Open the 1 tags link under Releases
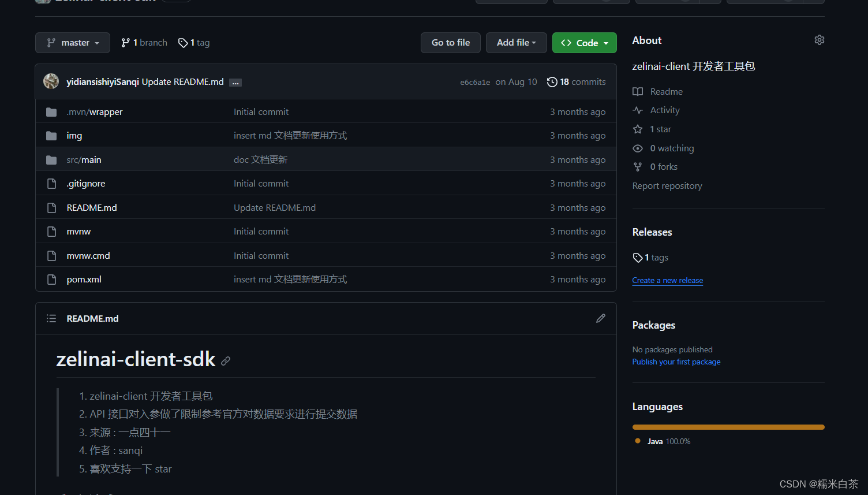 (650, 258)
